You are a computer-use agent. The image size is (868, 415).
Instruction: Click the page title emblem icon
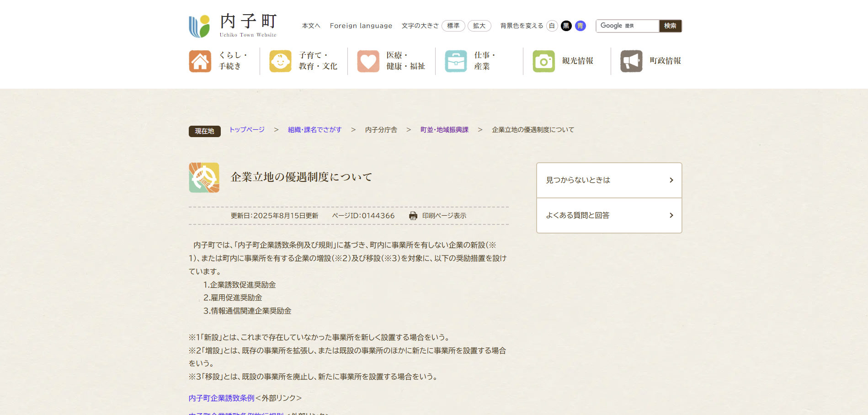point(204,177)
